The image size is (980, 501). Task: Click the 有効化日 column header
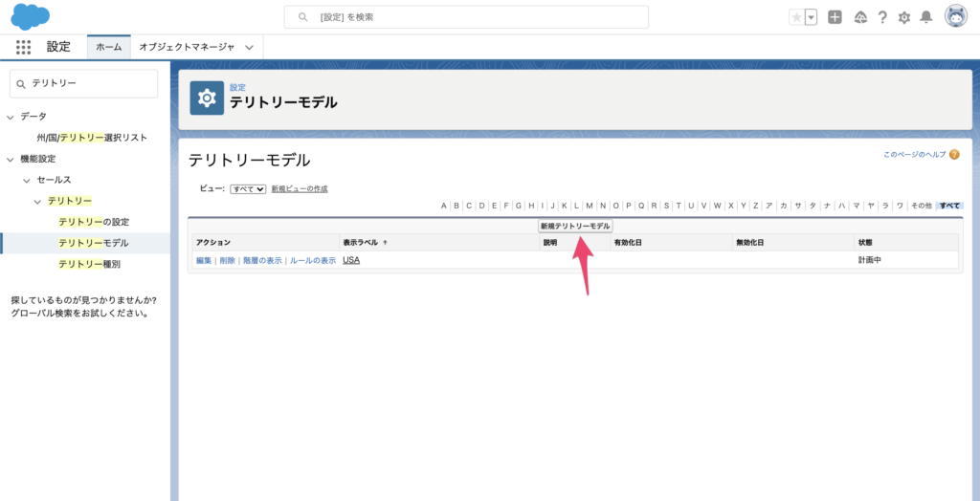pos(626,243)
